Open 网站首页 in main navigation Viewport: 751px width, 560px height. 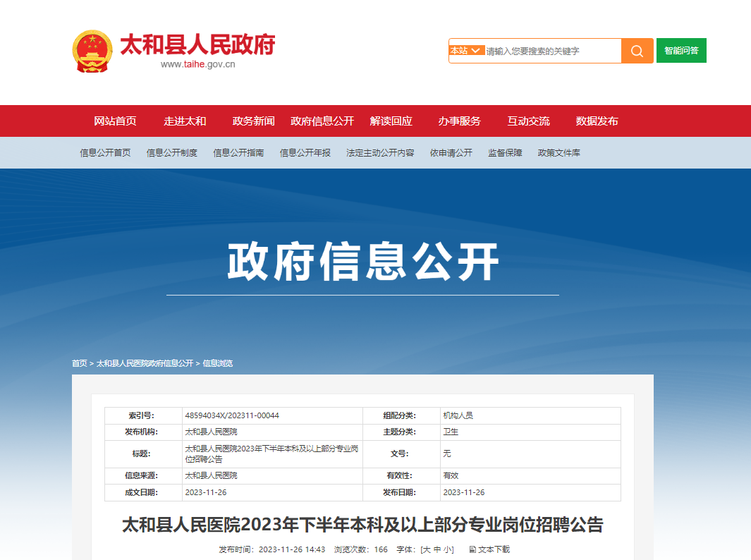[x=116, y=121]
